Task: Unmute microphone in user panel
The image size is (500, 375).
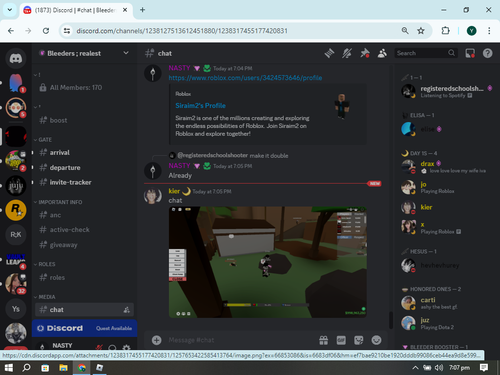Action: (x=99, y=347)
